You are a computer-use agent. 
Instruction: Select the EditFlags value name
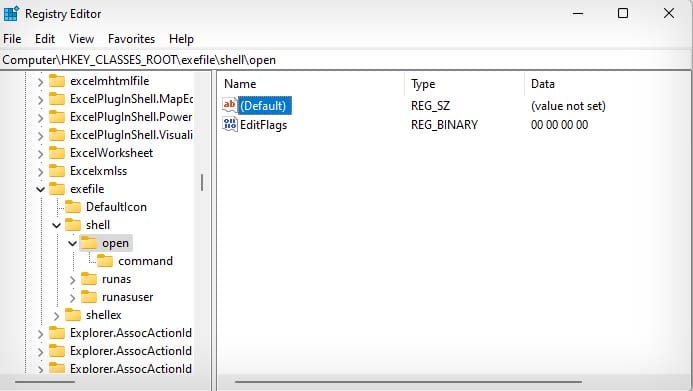point(263,125)
